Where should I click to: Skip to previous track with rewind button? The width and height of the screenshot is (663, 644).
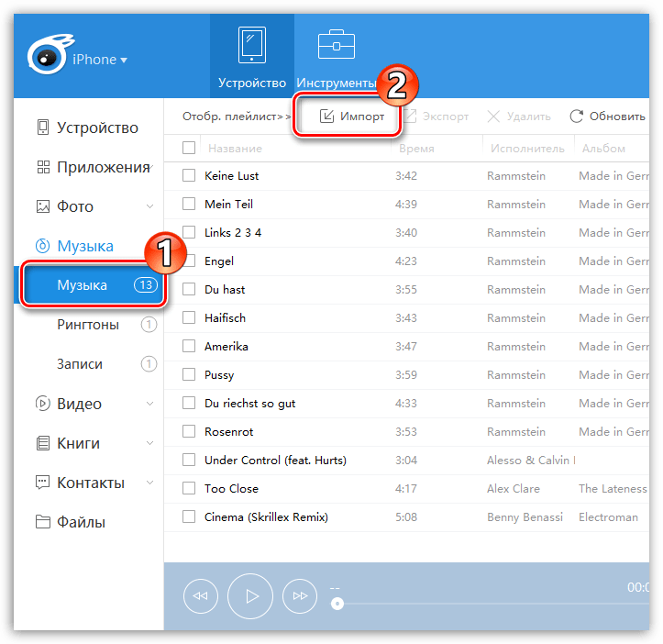point(201,596)
